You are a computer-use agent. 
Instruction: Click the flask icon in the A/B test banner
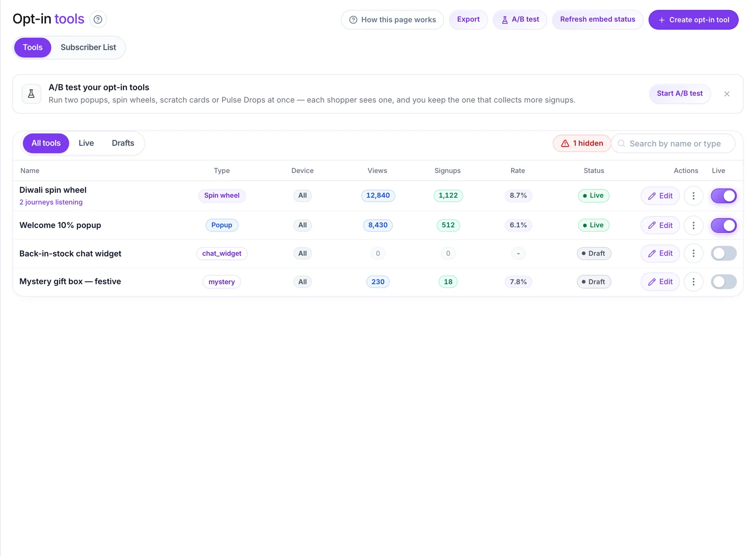point(31,94)
